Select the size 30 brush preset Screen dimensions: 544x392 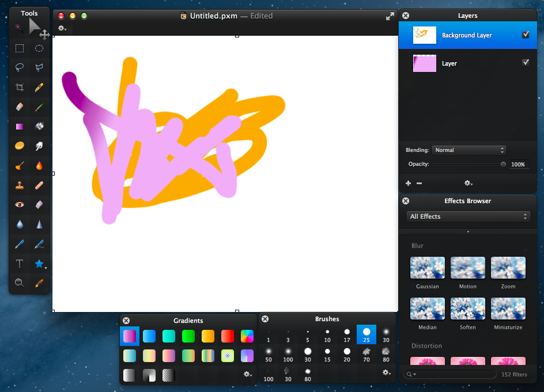point(386,334)
